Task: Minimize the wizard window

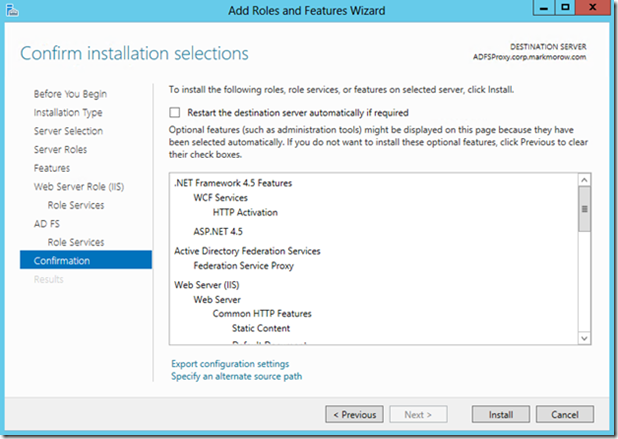Action: pos(544,7)
